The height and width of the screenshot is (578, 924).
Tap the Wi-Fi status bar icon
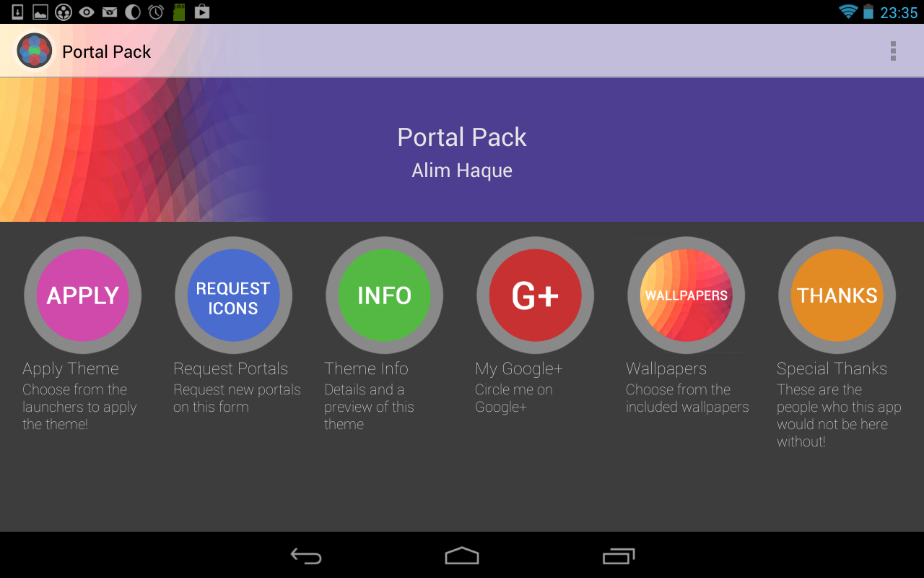tap(848, 12)
